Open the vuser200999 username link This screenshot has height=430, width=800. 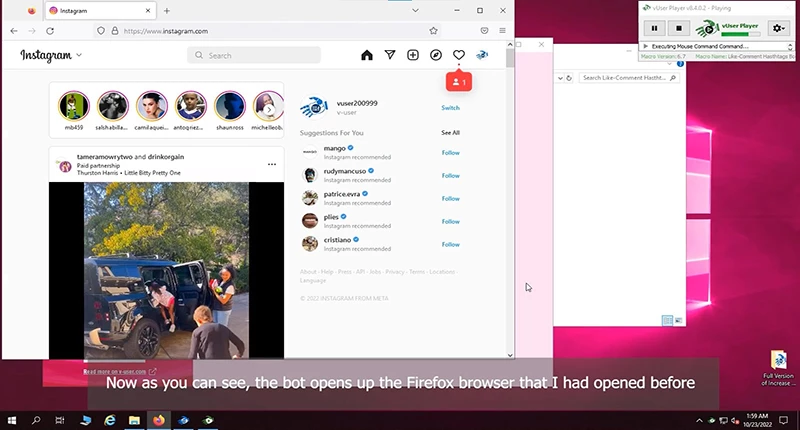[x=357, y=103]
